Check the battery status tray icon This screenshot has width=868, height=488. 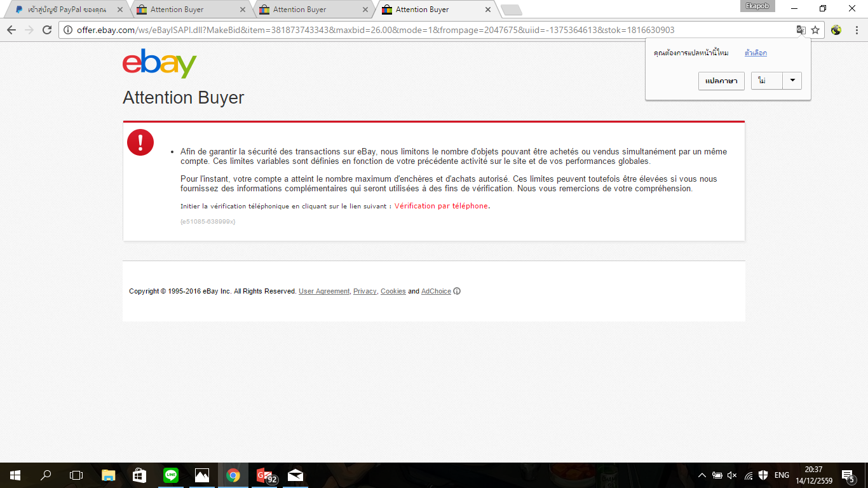tap(717, 475)
